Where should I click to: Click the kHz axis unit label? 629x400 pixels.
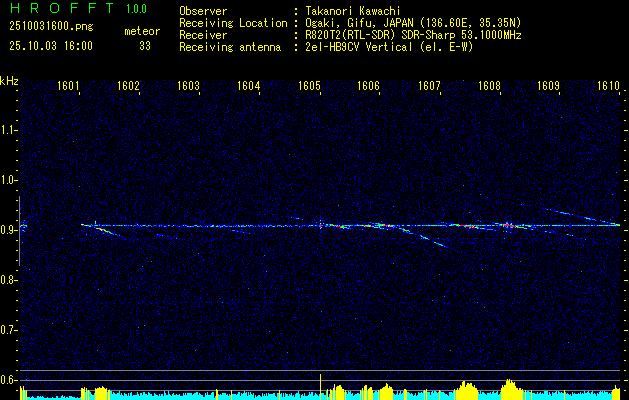(x=10, y=80)
